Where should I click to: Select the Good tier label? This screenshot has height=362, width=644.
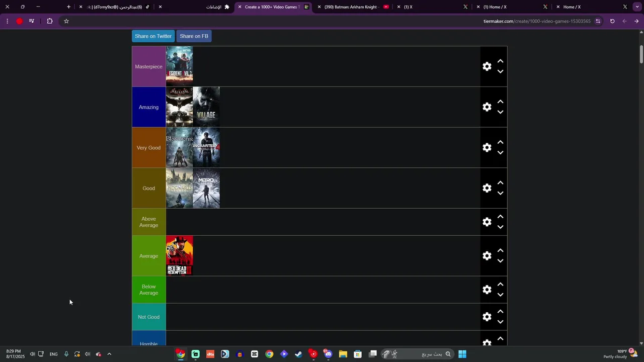[149, 188]
